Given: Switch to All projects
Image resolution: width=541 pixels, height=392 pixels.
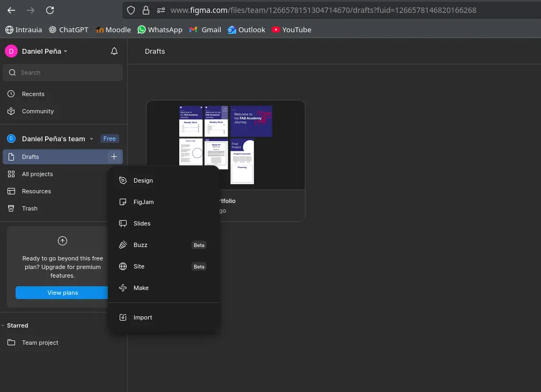Looking at the screenshot, I should pyautogui.click(x=38, y=174).
